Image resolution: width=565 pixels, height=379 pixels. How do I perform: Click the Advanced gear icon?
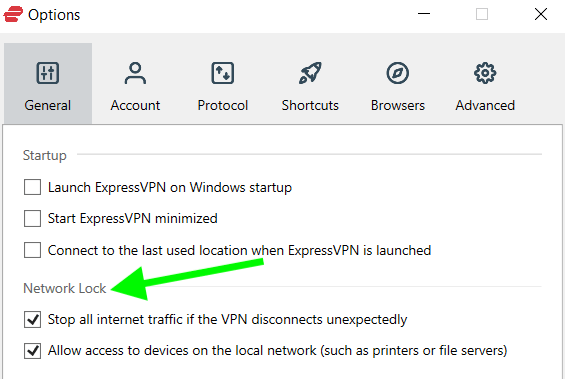point(485,73)
